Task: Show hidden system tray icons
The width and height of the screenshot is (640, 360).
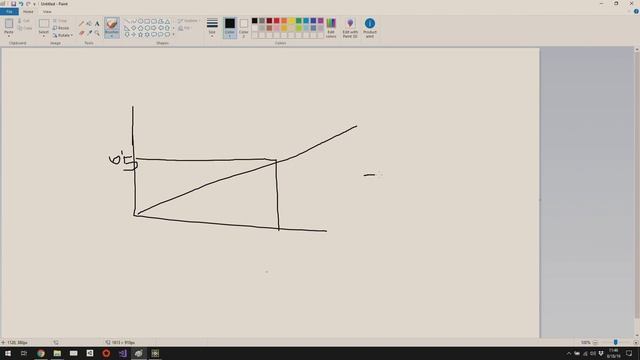Action: point(569,353)
